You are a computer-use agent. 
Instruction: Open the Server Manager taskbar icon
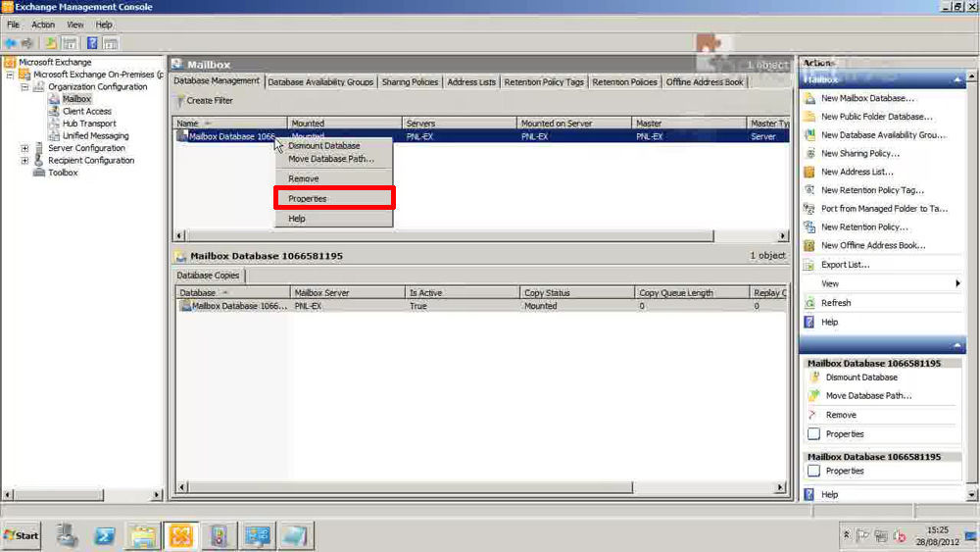[x=67, y=535]
